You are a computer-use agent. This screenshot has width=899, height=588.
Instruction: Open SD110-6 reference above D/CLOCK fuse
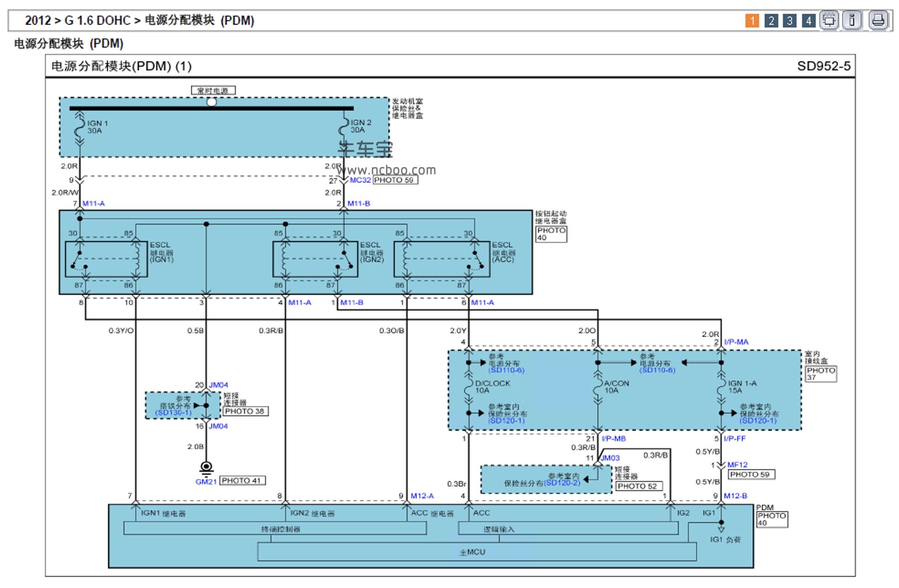[506, 370]
